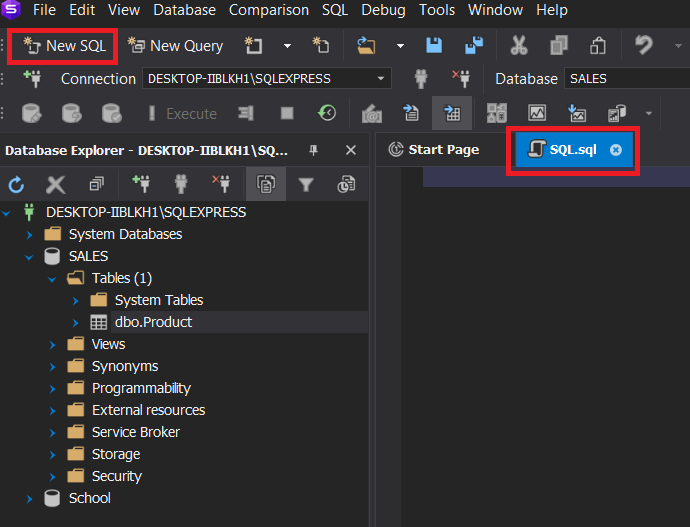
Task: Collapse the DESKTOP-IIBLKH1\SQLEXPRESS server node
Action: [x=6, y=213]
